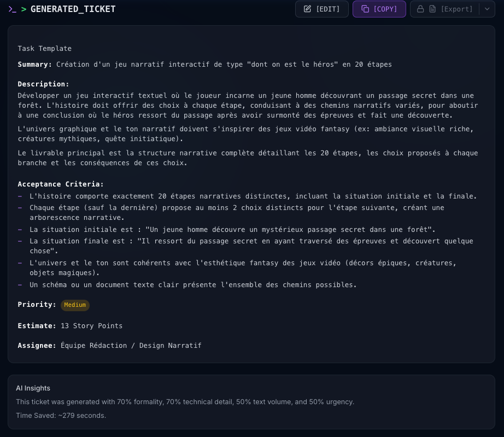504x437 pixels.
Task: Click the Task Template heading
Action: coord(44,49)
